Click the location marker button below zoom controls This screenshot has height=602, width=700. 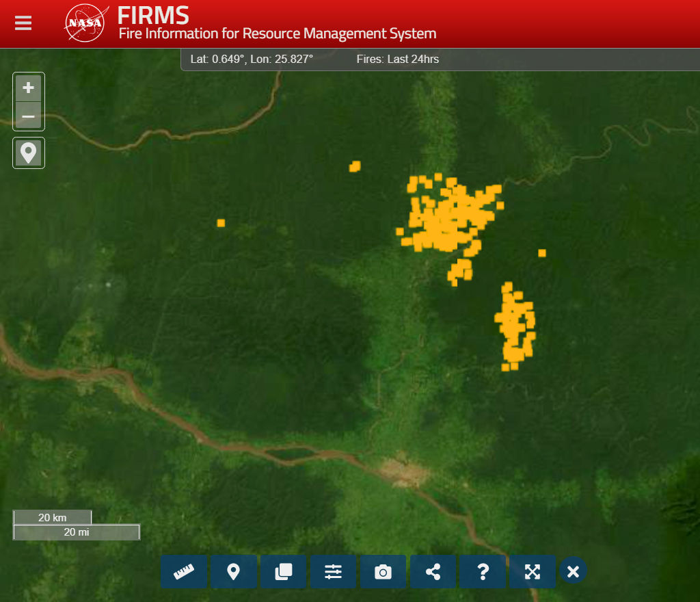[29, 153]
